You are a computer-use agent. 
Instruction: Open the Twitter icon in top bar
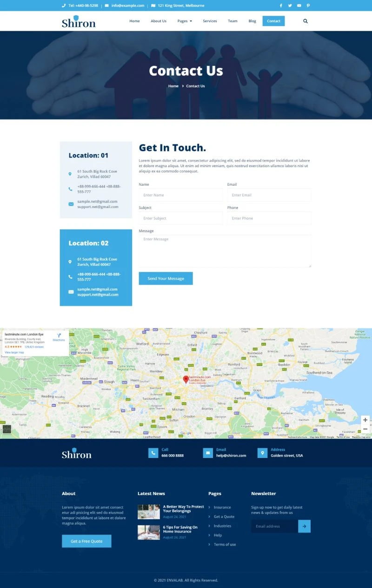point(290,6)
